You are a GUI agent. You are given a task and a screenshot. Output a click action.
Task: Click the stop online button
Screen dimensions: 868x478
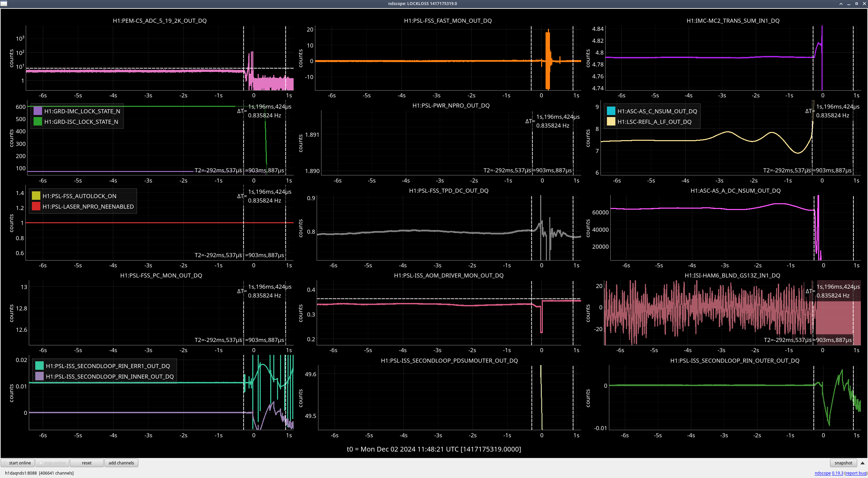coord(52,463)
